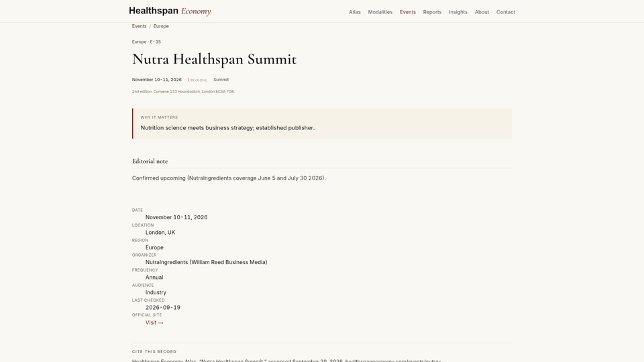Click the 'Why it matters' label
Image resolution: width=644 pixels, height=362 pixels.
point(159,117)
